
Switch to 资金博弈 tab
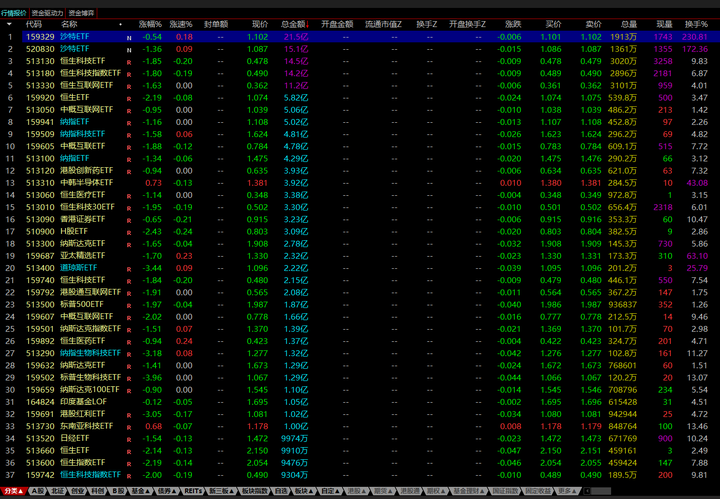click(x=81, y=13)
